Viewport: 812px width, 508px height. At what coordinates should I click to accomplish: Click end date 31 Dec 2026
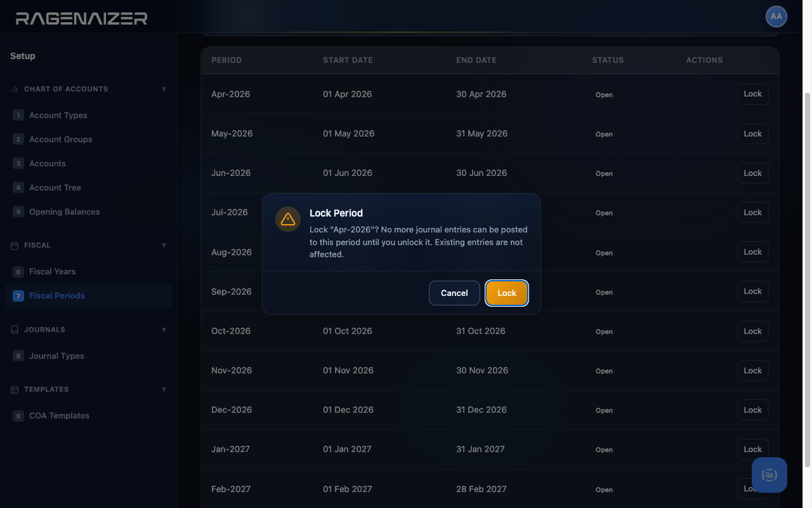click(481, 410)
